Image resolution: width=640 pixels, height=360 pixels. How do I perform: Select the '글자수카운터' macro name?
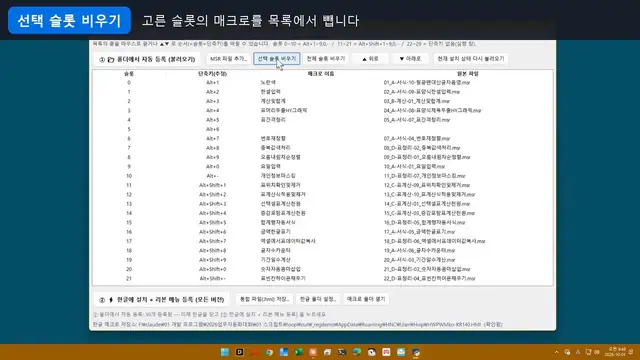pyautogui.click(x=275, y=251)
